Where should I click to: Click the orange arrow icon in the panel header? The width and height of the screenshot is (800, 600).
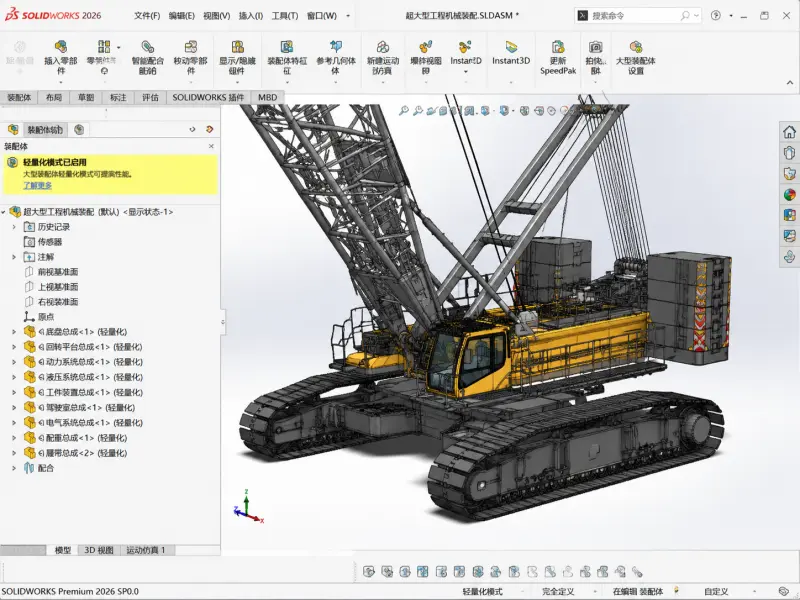tap(209, 129)
